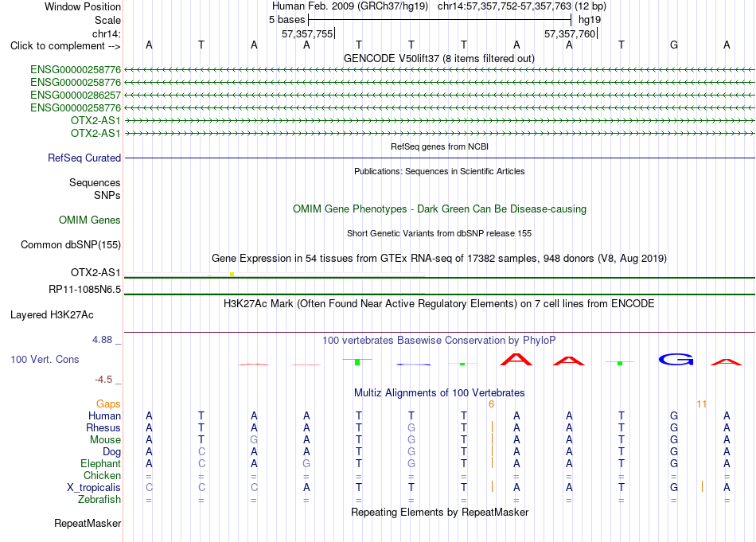756x542 pixels.
Task: Select the Rhesus alignment row label
Action: 103,427
